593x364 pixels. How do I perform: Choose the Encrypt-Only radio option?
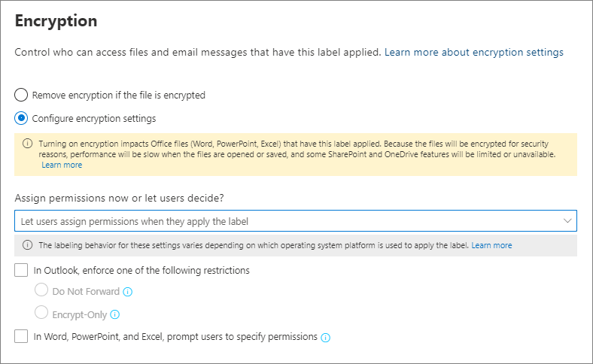41,313
